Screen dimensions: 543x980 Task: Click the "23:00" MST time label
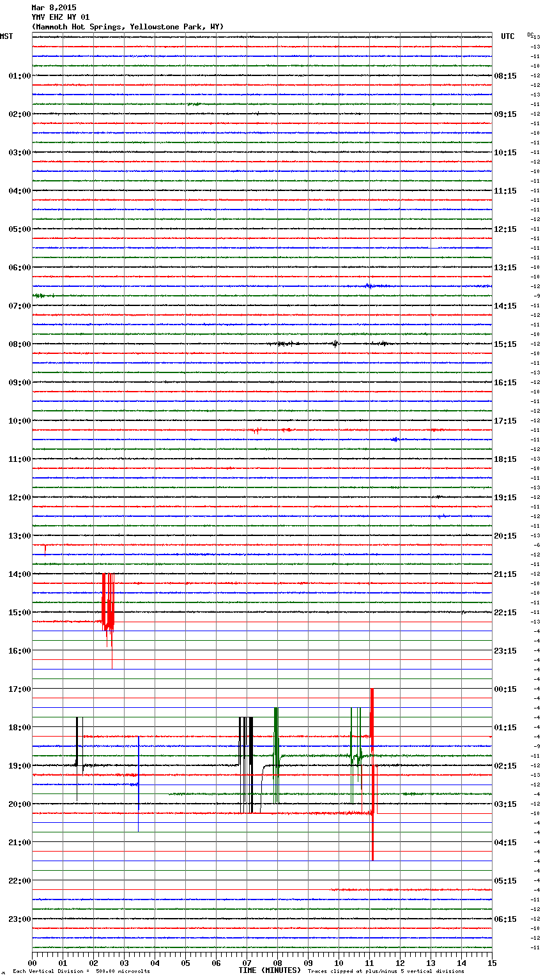coord(20,919)
